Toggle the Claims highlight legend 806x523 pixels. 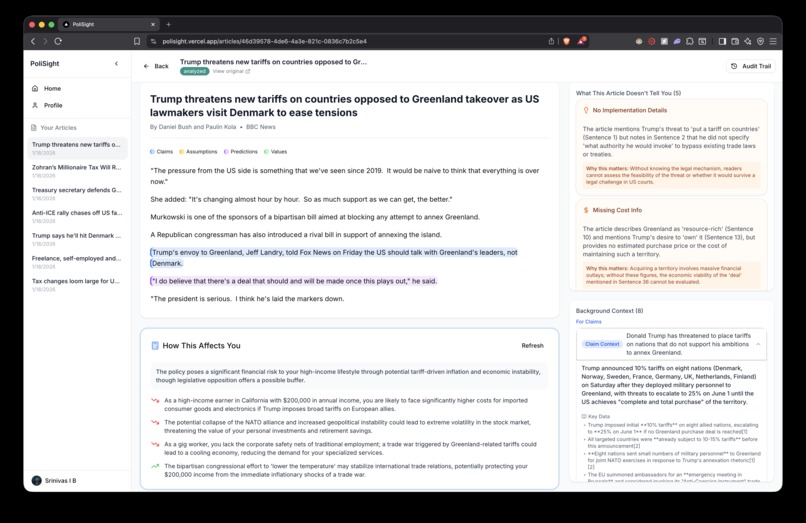pos(161,152)
